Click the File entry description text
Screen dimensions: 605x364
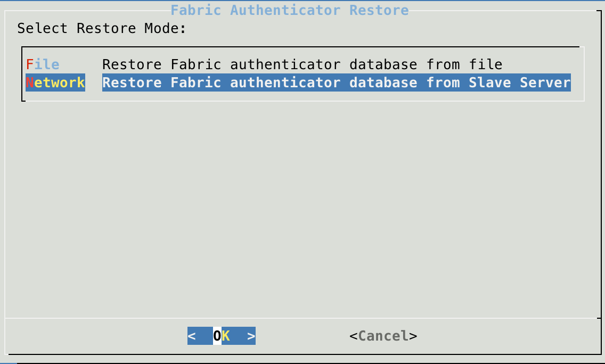click(302, 64)
